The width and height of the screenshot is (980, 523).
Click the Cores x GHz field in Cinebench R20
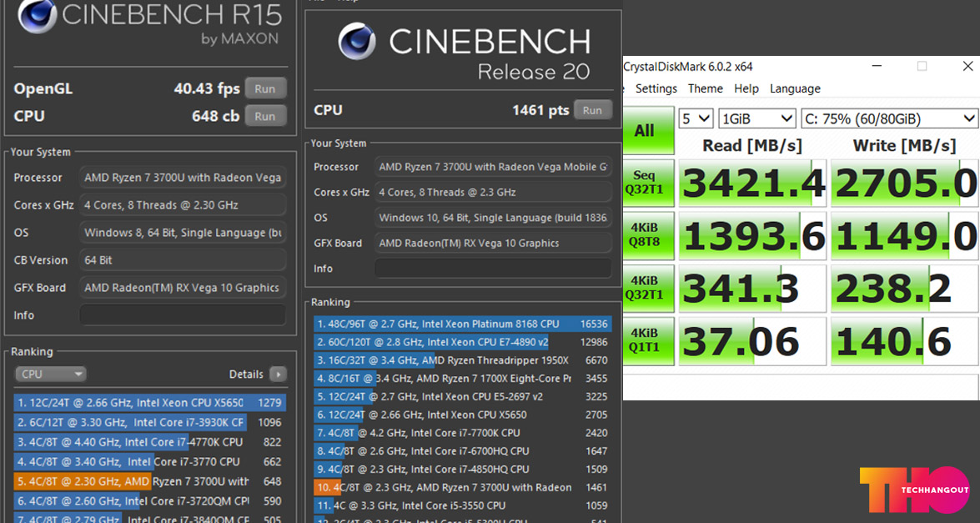[x=493, y=193]
